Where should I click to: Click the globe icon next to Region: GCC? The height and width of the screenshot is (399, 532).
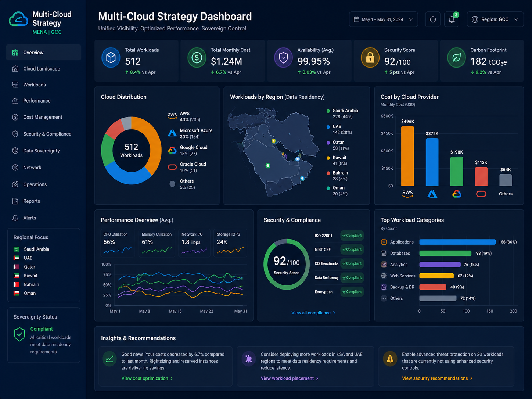click(x=475, y=19)
